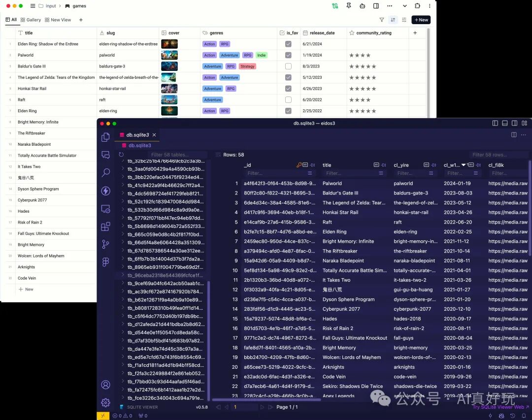Open the AI robot assistant icon

tap(363, 6)
